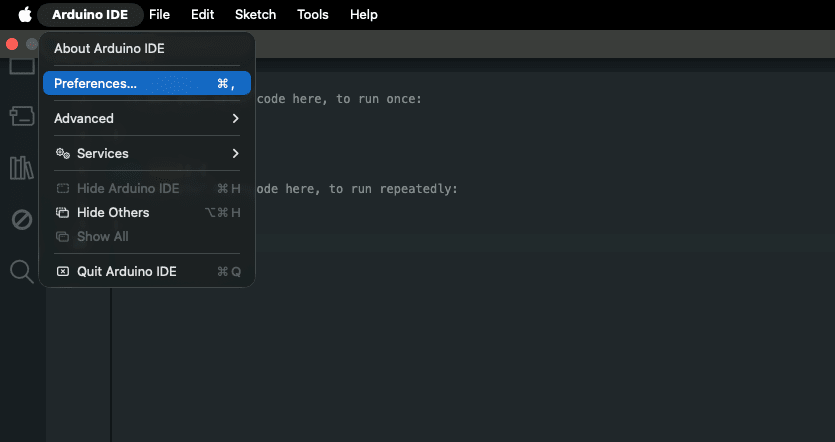Open the Search sidebar icon
Viewport: 835px width, 442px height.
click(22, 272)
